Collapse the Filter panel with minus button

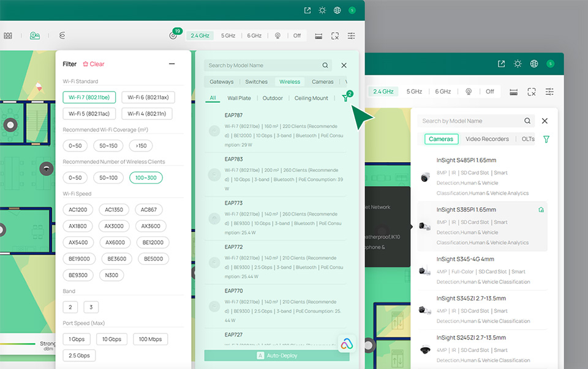(x=171, y=64)
